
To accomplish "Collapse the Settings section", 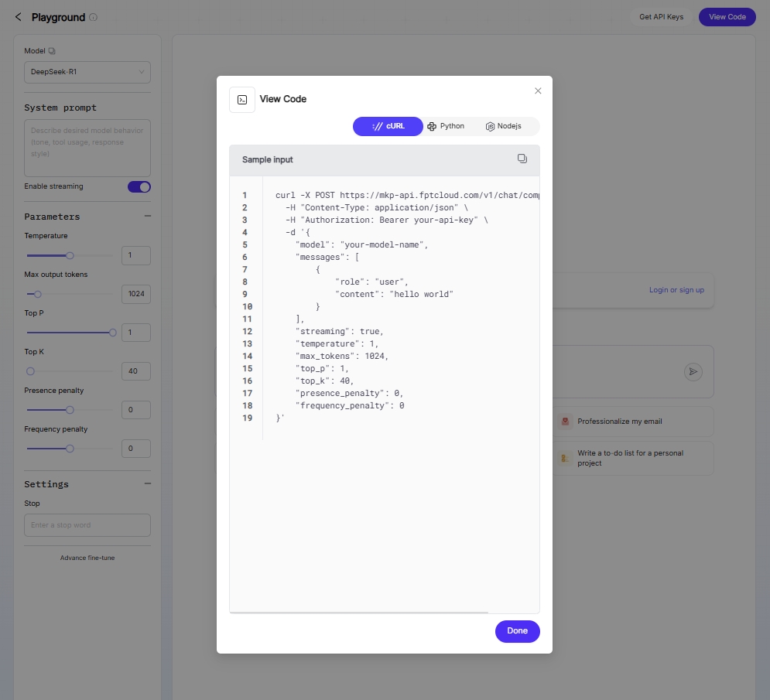I will (x=147, y=484).
